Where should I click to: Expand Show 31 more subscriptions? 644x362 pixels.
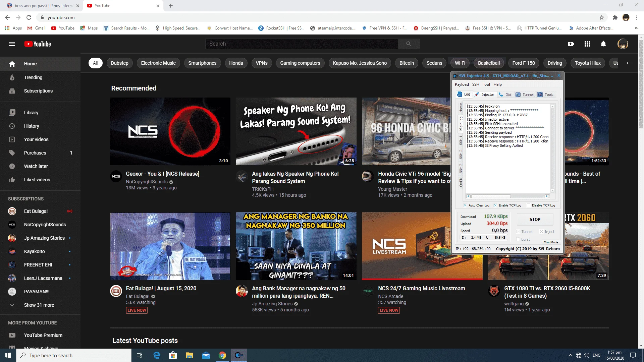40,305
